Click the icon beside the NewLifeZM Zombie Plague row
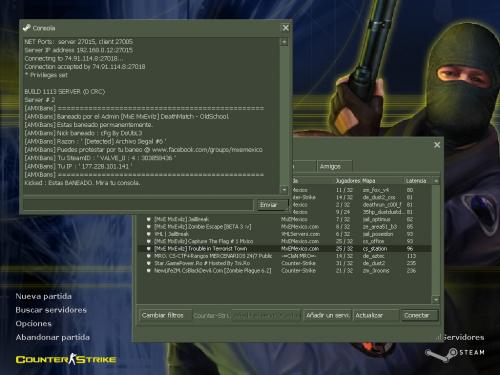 (149, 270)
